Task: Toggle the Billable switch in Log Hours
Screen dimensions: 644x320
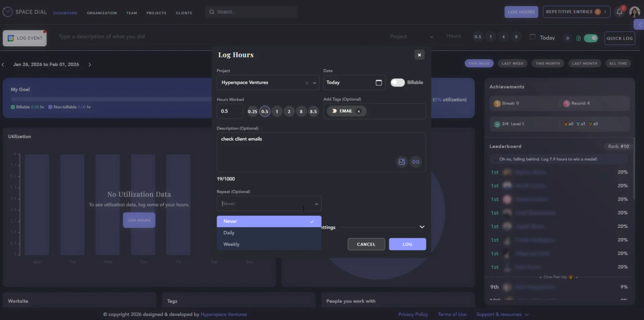Action: pyautogui.click(x=398, y=83)
